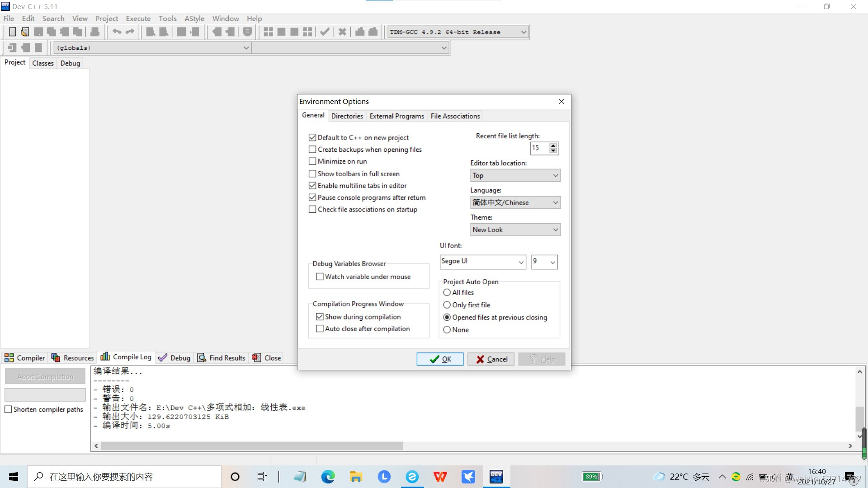Click the Open file toolbar icon
Screen dimensions: 868x488
pyautogui.click(x=25, y=32)
